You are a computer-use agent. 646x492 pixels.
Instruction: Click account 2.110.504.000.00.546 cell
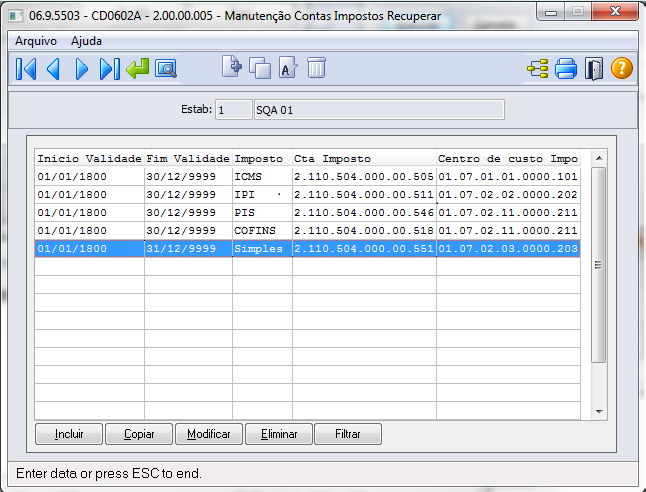pos(364,213)
